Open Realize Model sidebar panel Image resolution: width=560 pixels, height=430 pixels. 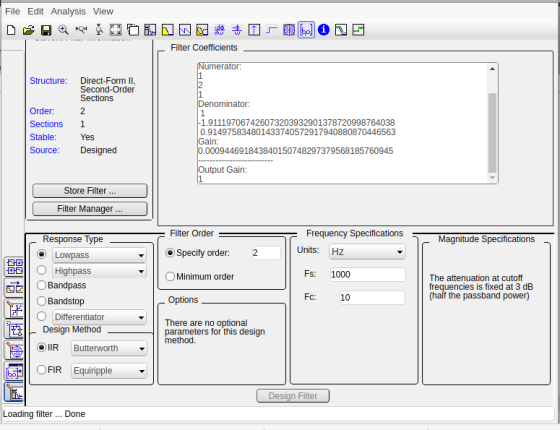coord(14,330)
